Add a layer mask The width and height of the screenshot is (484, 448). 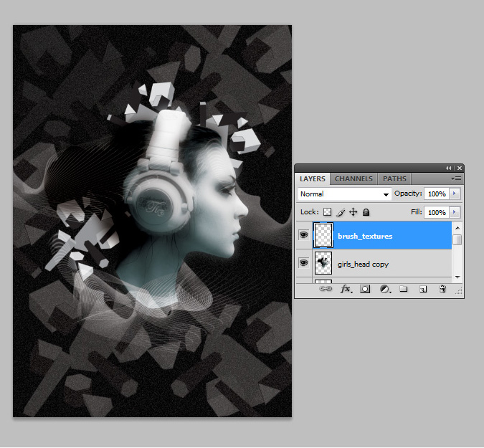[x=365, y=289]
